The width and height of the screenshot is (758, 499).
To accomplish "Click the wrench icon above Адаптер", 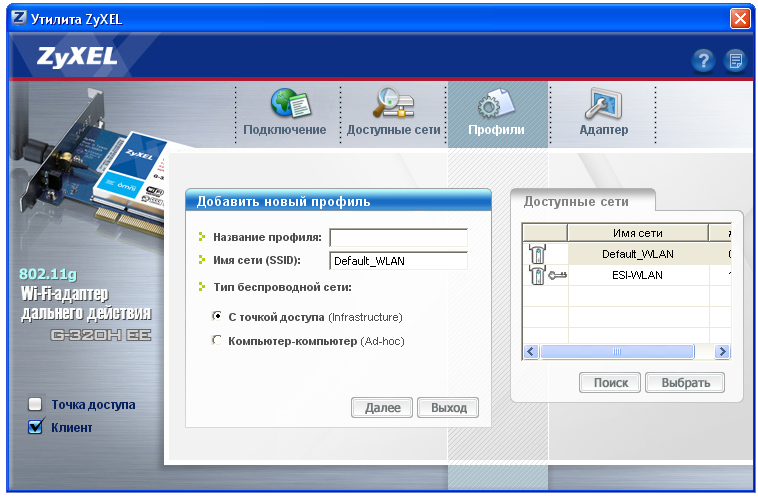I will pos(603,103).
